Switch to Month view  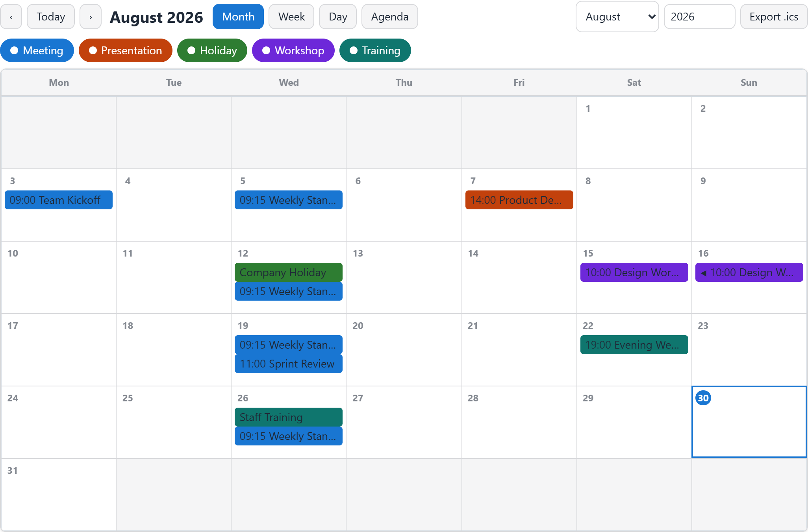click(238, 17)
